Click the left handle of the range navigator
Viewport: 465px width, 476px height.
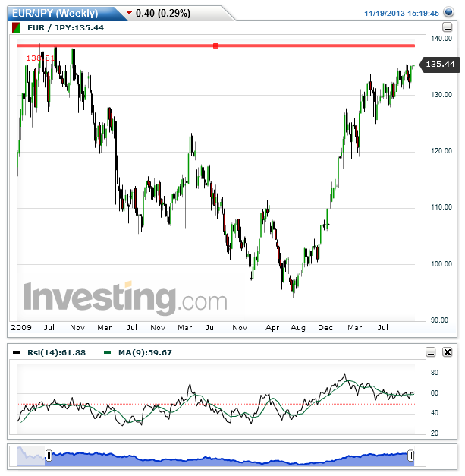click(49, 456)
